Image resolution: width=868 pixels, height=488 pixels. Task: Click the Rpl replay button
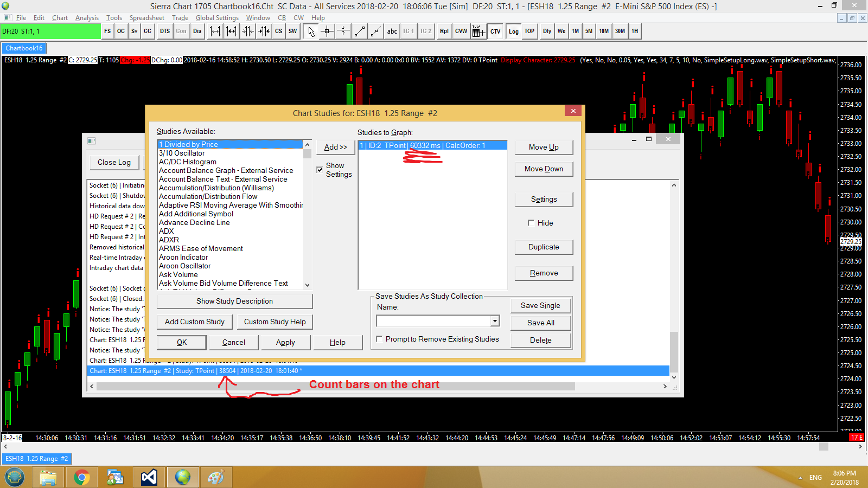point(444,31)
